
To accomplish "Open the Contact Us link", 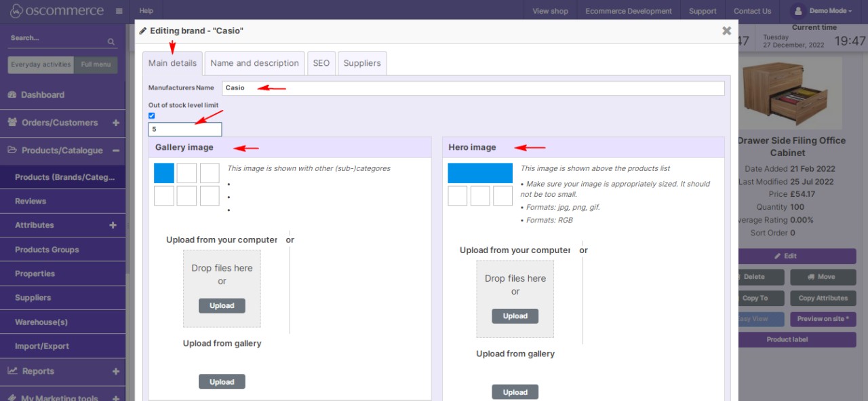I will click(752, 11).
